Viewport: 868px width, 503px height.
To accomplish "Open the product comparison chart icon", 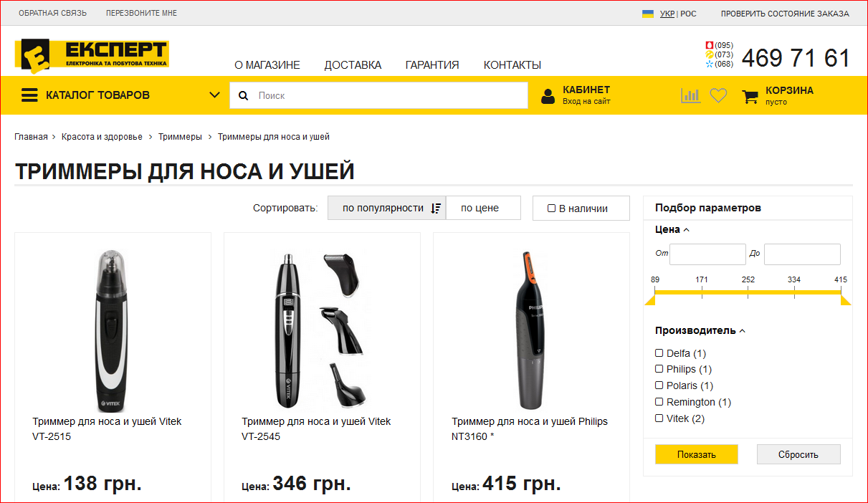I will [690, 95].
